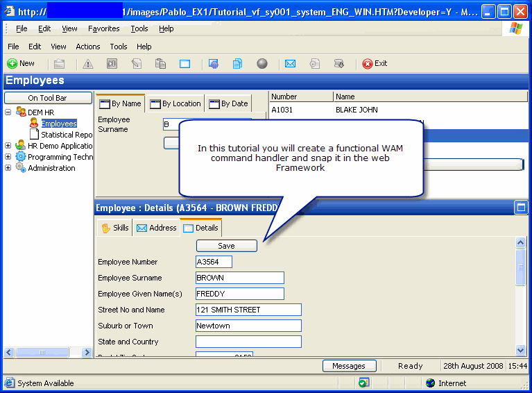Click the Employee Surname BROWN field
The width and height of the screenshot is (532, 393).
(240, 278)
